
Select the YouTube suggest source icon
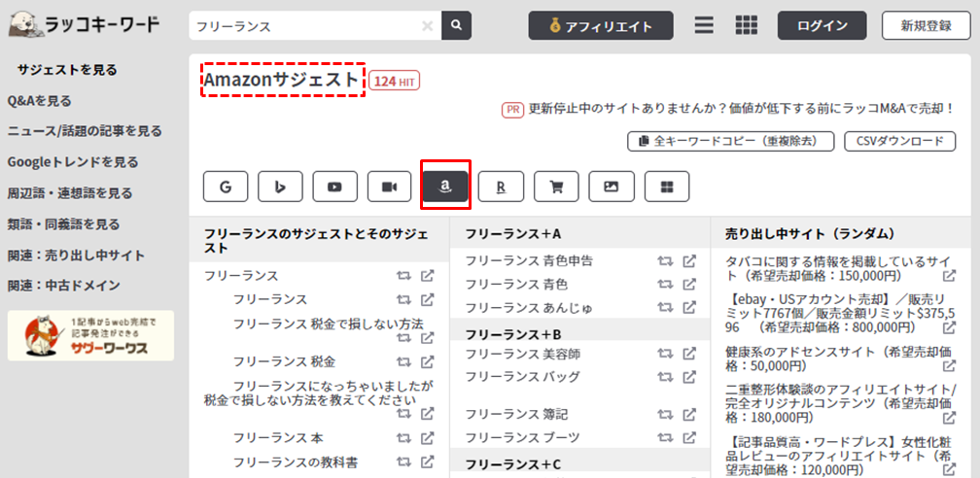click(335, 187)
